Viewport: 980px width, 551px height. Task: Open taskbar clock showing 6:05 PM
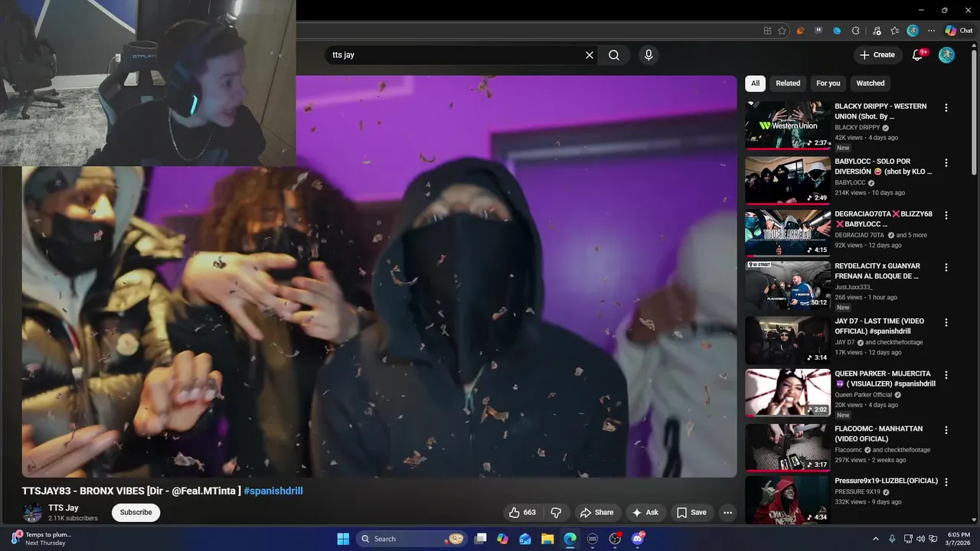[959, 539]
